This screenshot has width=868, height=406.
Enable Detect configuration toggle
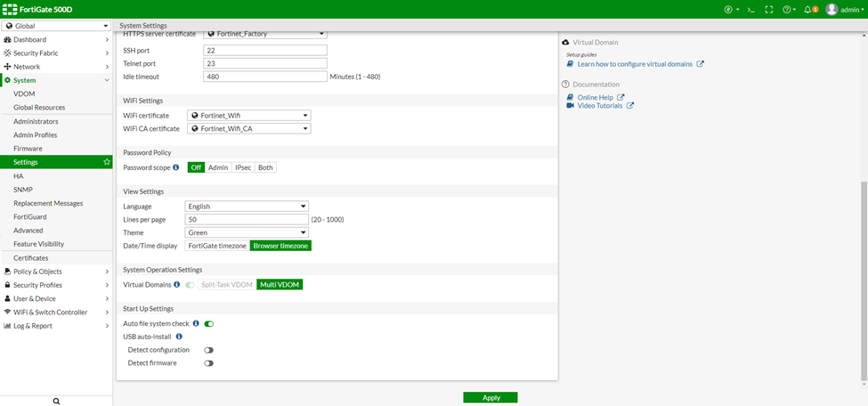pyautogui.click(x=208, y=350)
